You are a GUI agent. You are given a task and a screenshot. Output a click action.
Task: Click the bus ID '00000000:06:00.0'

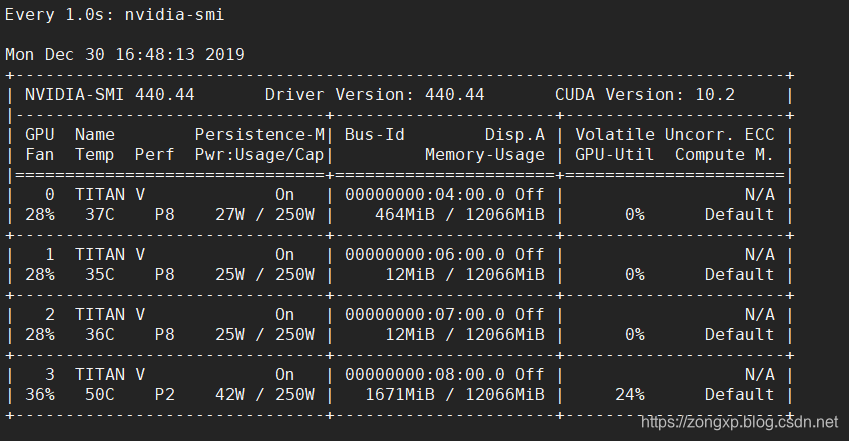[424, 255]
